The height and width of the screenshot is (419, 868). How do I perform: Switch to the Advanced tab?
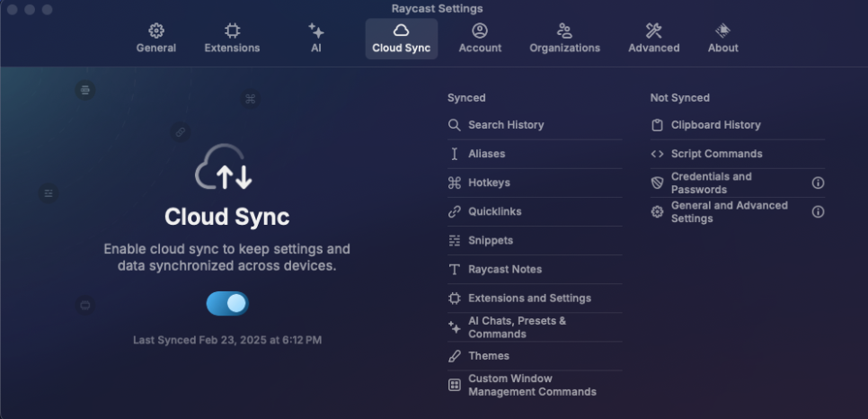(x=654, y=39)
